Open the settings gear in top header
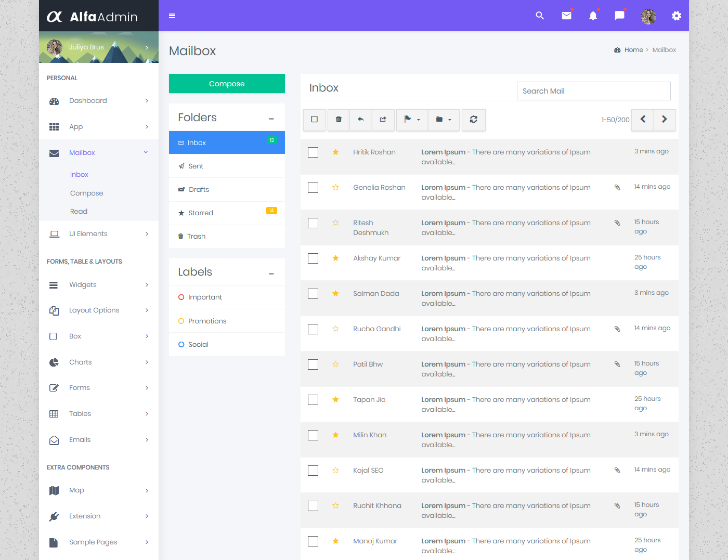The width and height of the screenshot is (728, 560). coord(676,16)
